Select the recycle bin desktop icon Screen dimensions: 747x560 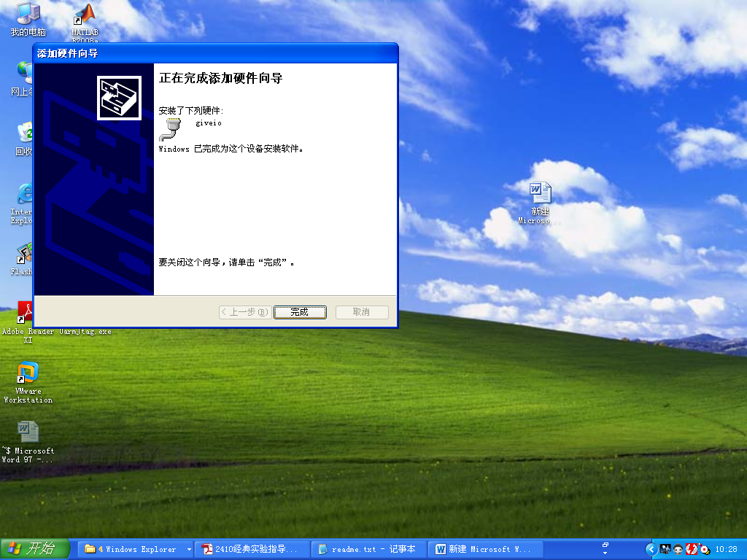(24, 139)
